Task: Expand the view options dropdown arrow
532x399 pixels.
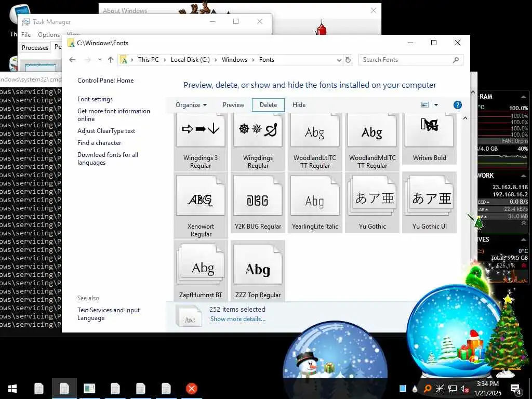Action: pyautogui.click(x=436, y=105)
